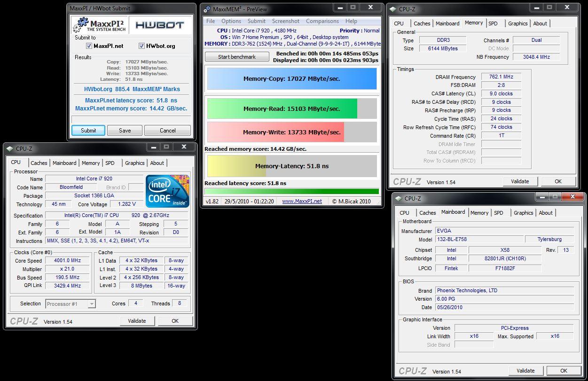Open the Help menu in MaxxMEM²
Screen dimensions: 588x381
[351, 21]
